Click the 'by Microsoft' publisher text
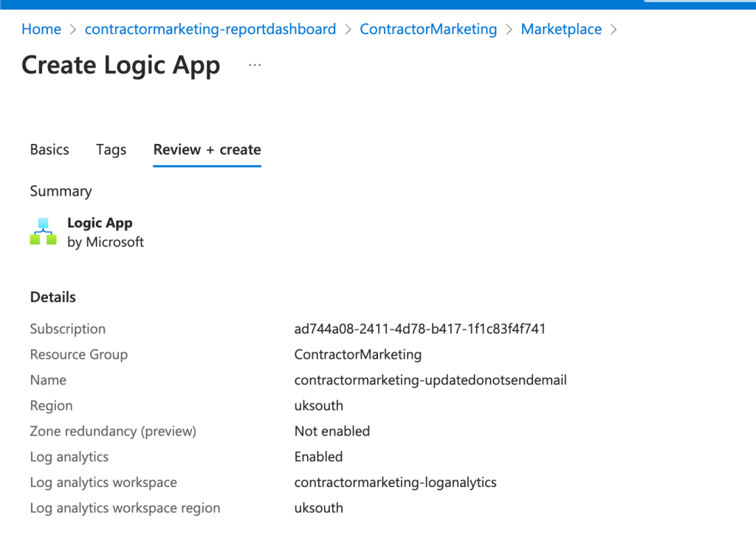Image resolution: width=756 pixels, height=552 pixels. point(106,242)
